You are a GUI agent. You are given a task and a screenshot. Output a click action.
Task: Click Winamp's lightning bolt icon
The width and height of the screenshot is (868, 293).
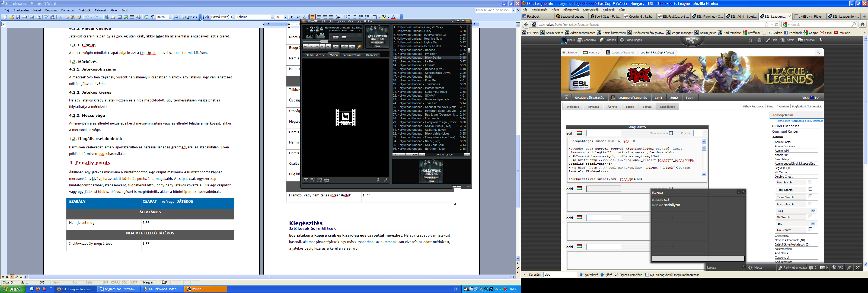coord(359,47)
